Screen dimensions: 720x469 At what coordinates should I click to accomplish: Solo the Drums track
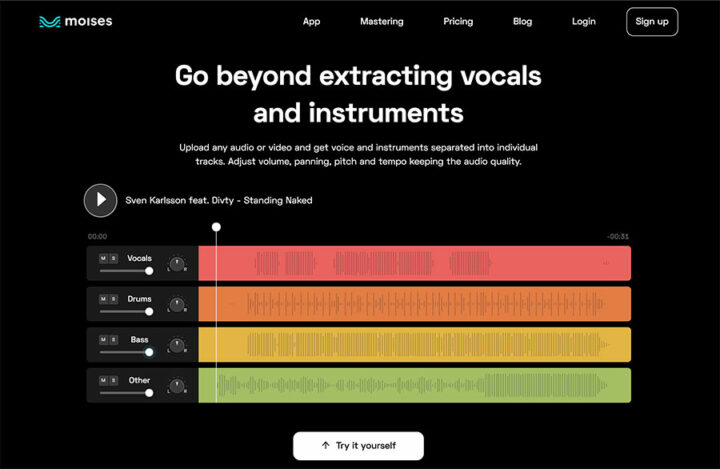pyautogui.click(x=113, y=299)
